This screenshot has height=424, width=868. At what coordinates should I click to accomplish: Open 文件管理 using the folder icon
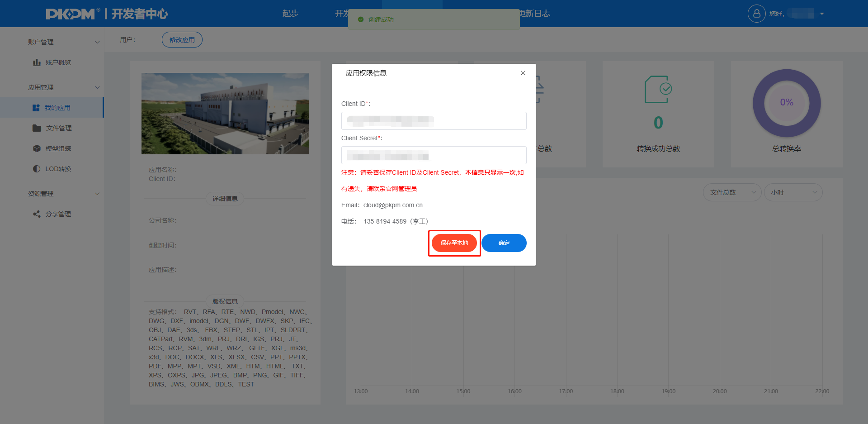[x=36, y=128]
